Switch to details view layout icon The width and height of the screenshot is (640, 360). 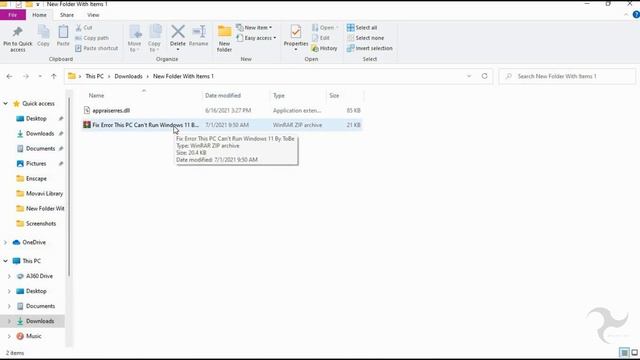point(624,352)
